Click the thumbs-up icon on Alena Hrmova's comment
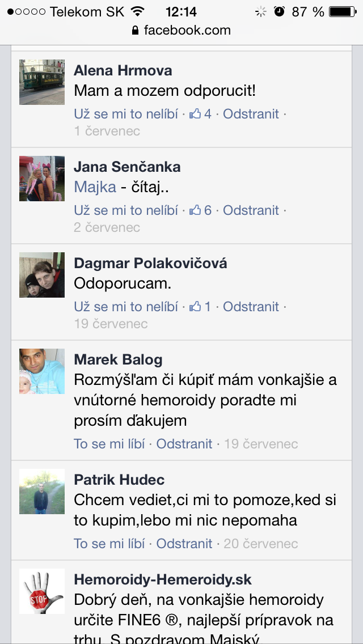This screenshot has height=644, width=363. [x=195, y=114]
